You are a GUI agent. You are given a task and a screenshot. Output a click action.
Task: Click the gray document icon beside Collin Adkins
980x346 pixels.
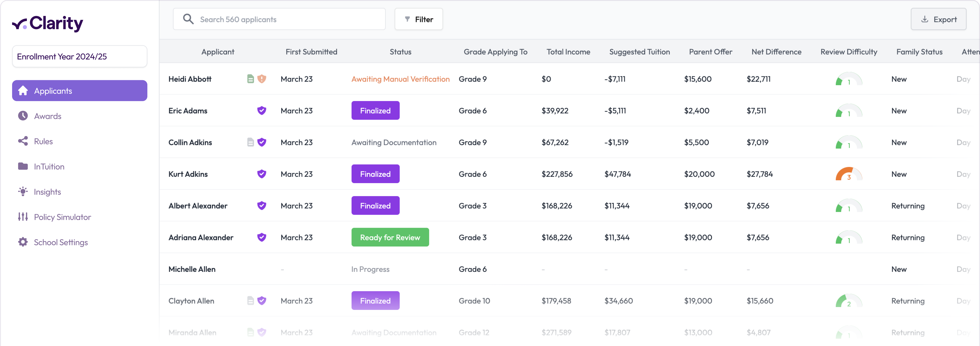tap(250, 142)
